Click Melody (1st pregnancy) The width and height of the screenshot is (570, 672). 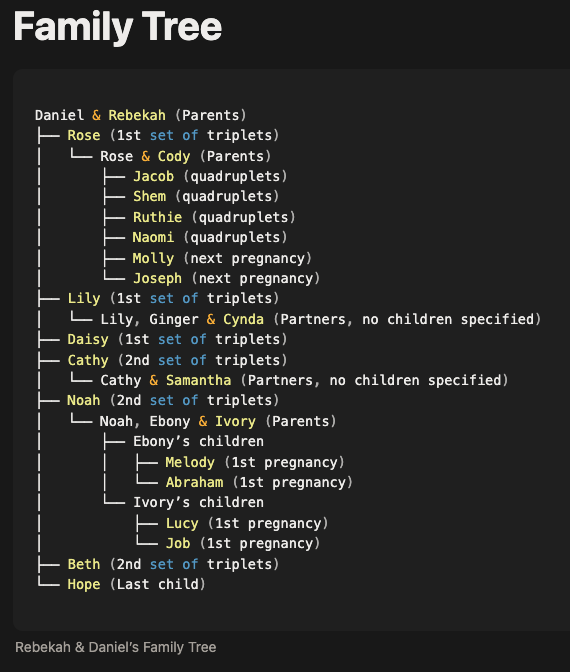click(255, 462)
